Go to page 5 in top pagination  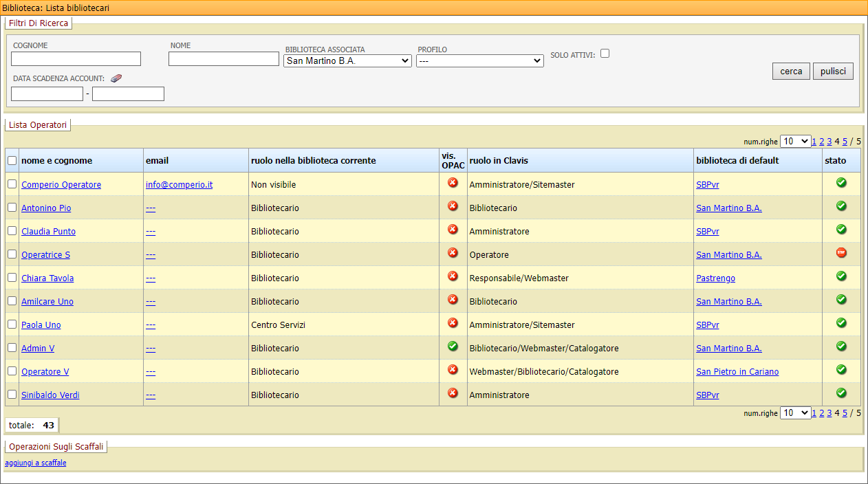[x=845, y=142]
